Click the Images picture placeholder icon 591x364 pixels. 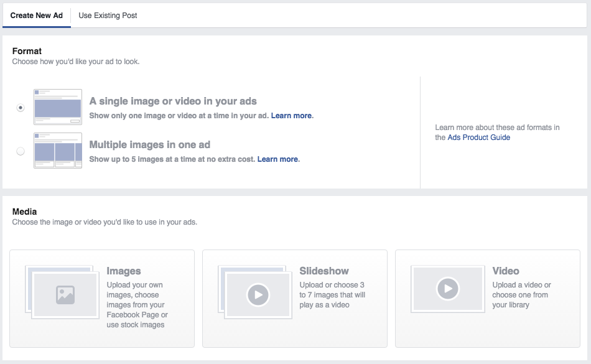(65, 294)
